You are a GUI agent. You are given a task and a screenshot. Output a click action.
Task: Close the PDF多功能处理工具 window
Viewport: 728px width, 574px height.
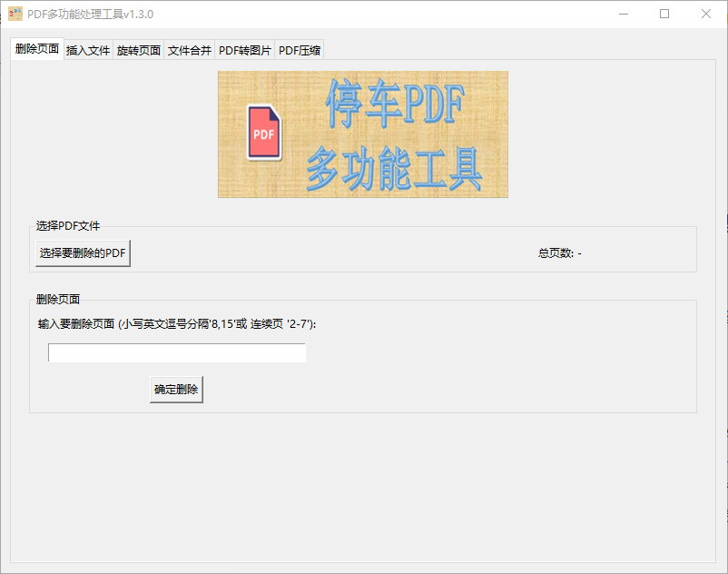[x=706, y=14]
